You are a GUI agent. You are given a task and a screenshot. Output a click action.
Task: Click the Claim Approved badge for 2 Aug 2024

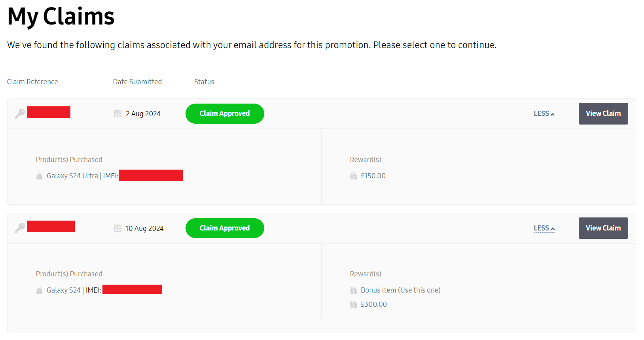click(225, 113)
